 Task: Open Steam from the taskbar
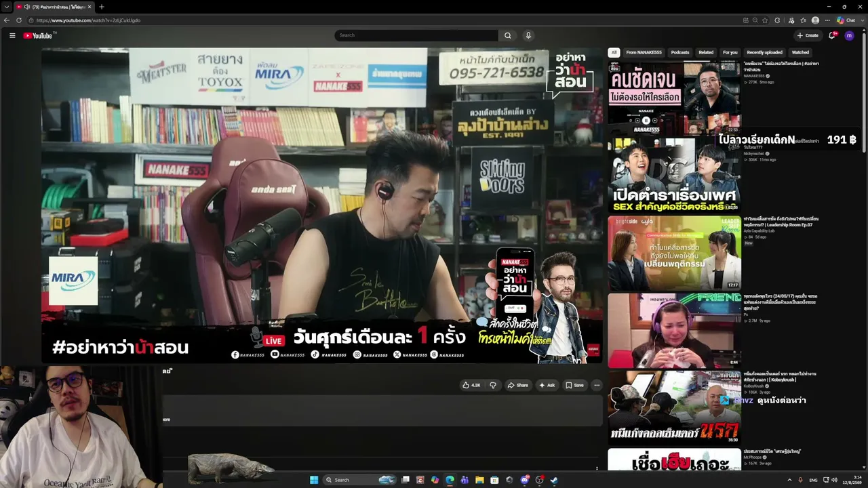(x=554, y=480)
